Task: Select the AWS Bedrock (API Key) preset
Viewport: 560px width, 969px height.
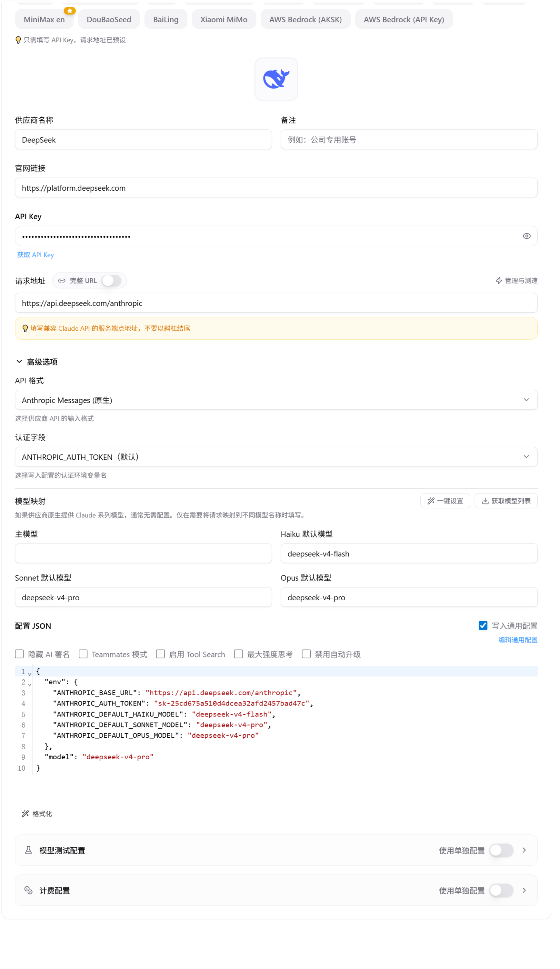Action: click(404, 19)
